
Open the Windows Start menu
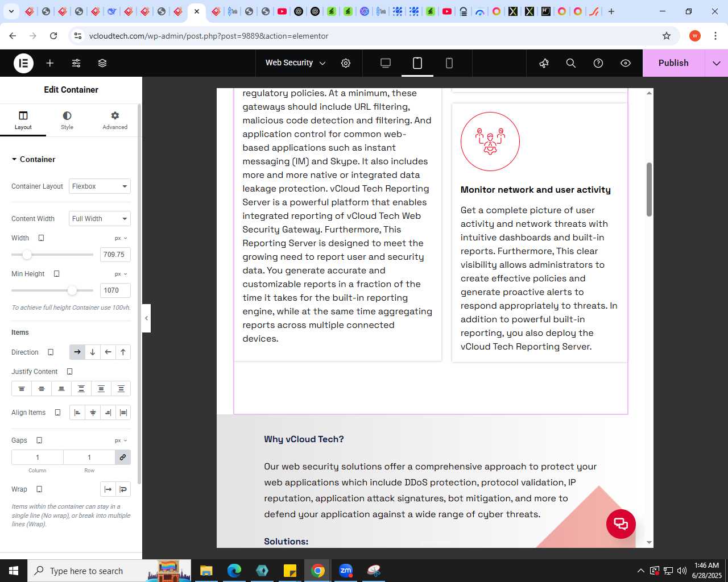point(14,571)
